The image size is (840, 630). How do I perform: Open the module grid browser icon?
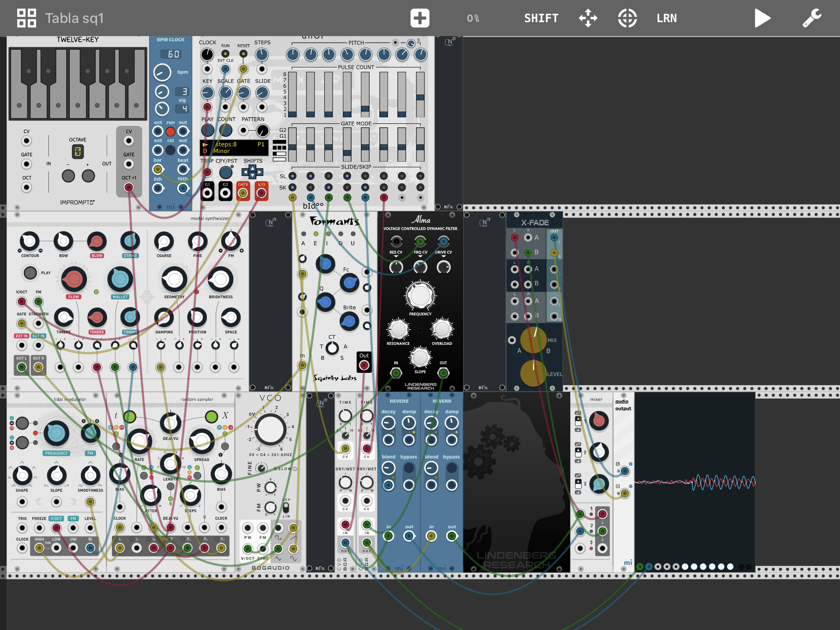coord(27,18)
